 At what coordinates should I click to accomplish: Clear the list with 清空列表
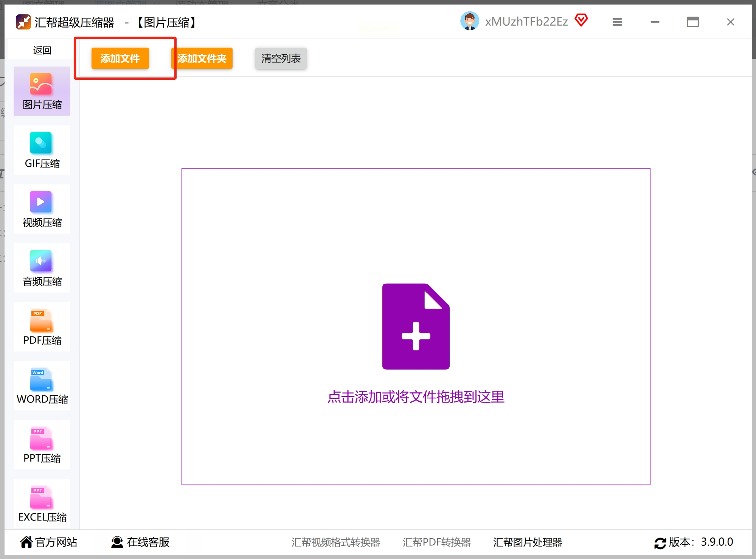(x=281, y=59)
